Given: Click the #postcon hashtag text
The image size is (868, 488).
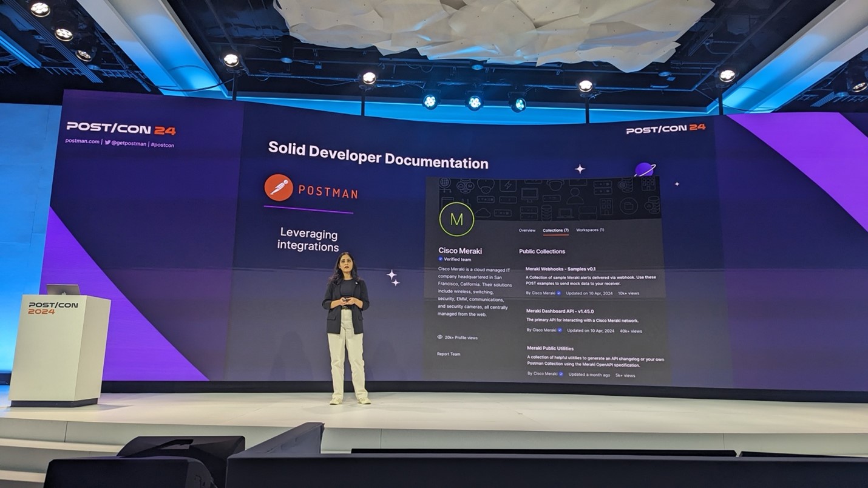Looking at the screenshot, I should (163, 145).
